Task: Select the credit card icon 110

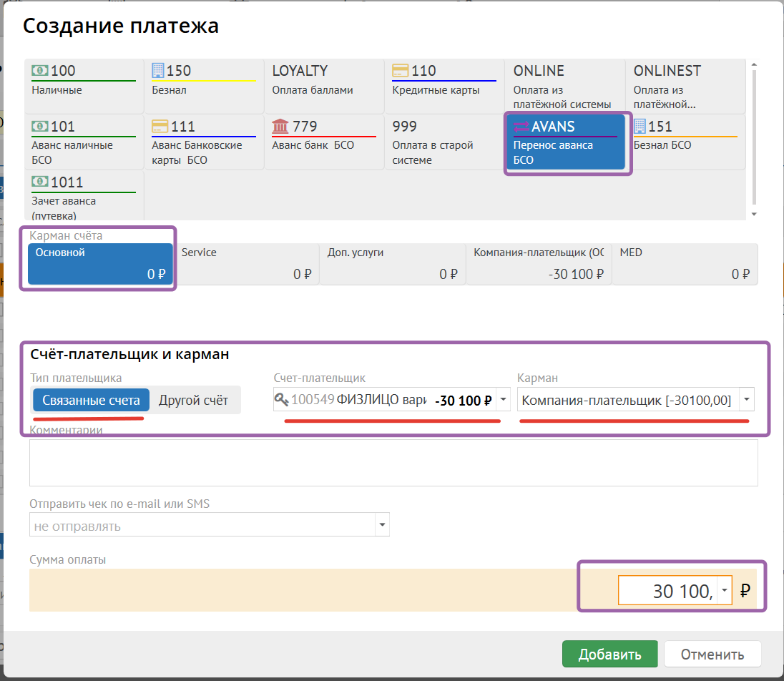Action: coord(401,71)
